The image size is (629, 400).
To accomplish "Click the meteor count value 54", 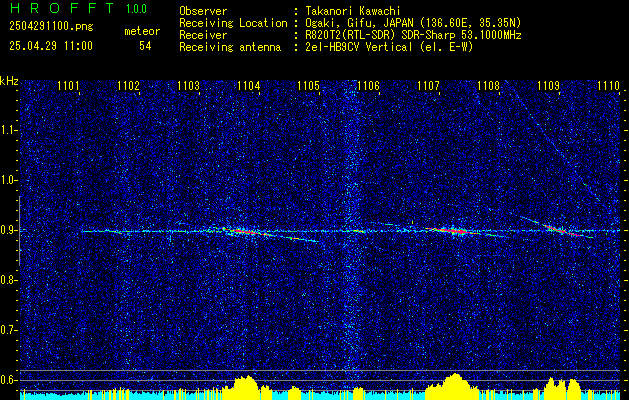I will (145, 46).
